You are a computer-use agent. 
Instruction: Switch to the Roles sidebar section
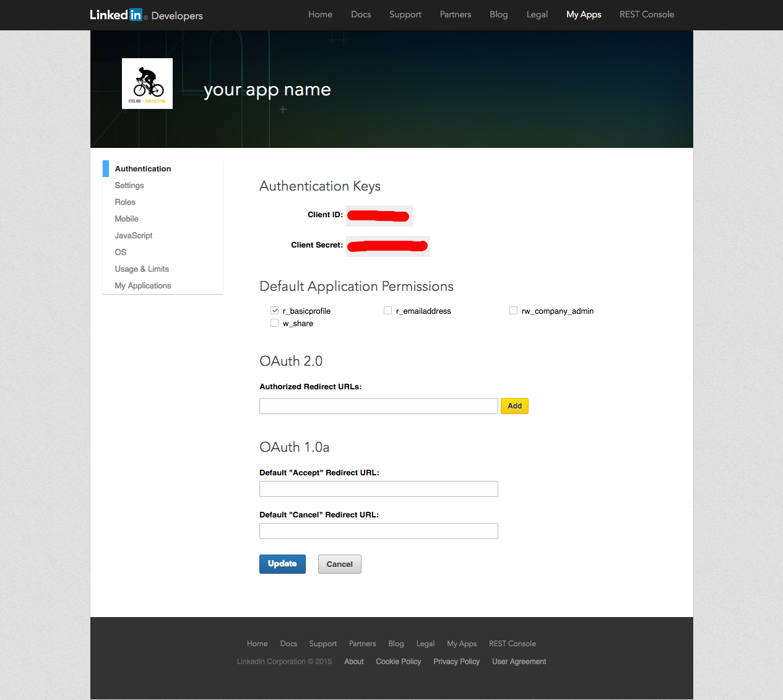[x=125, y=202]
